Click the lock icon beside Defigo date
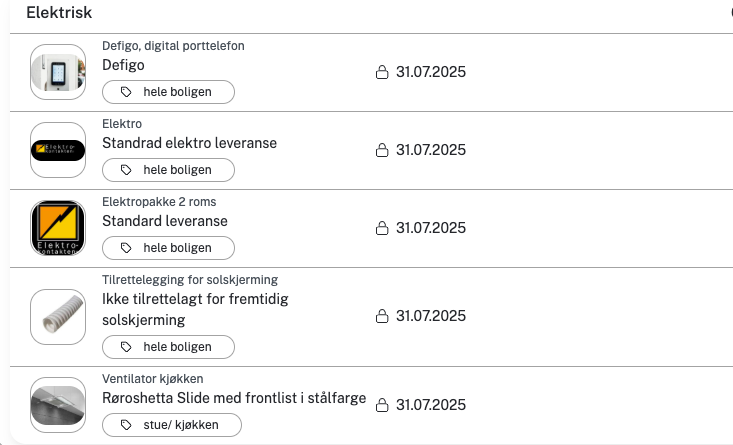Screen dimensions: 733x445 pos(381,72)
